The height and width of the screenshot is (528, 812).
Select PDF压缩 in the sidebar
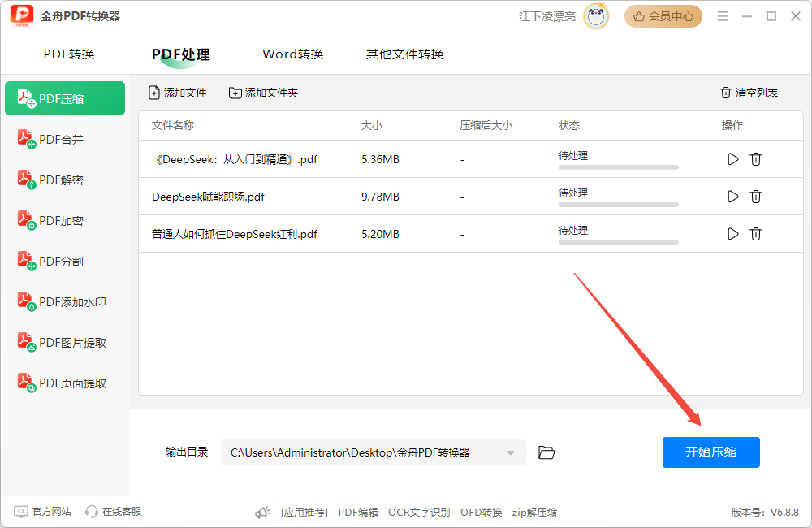65,98
